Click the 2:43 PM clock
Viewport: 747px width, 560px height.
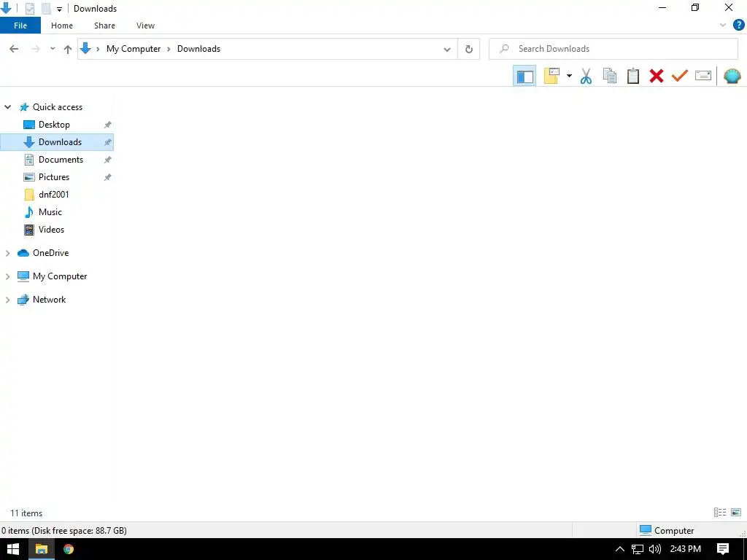point(685,549)
